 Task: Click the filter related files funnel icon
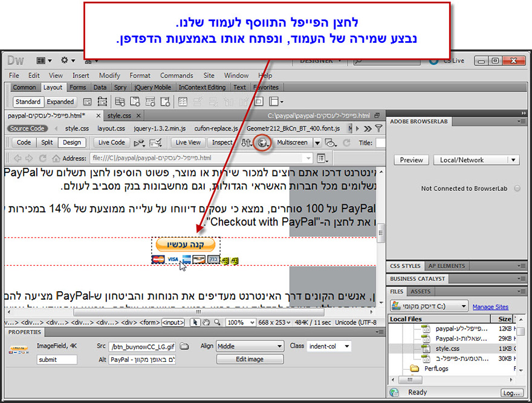point(378,129)
